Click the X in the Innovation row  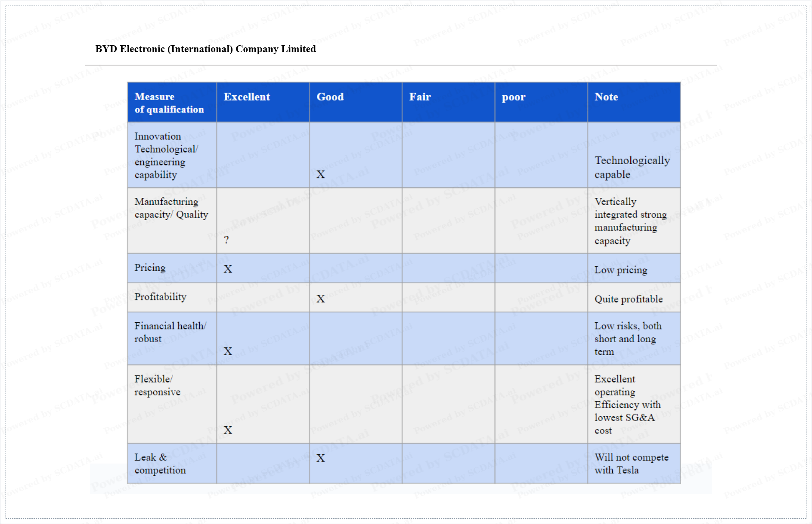pyautogui.click(x=320, y=175)
